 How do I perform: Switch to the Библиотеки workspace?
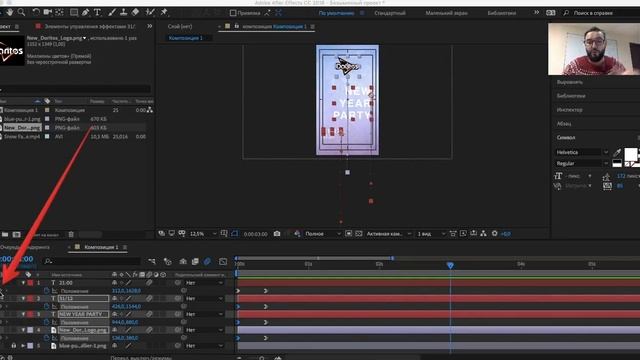click(x=502, y=13)
